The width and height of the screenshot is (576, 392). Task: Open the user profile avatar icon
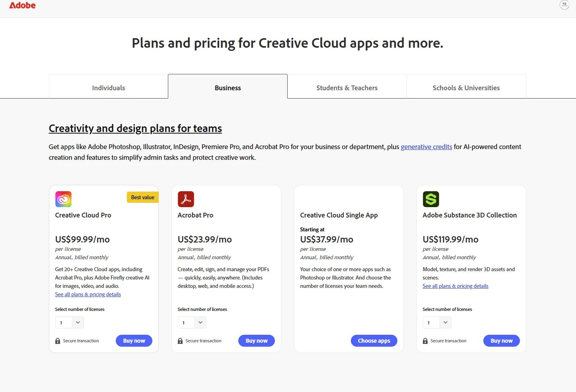point(564,5)
